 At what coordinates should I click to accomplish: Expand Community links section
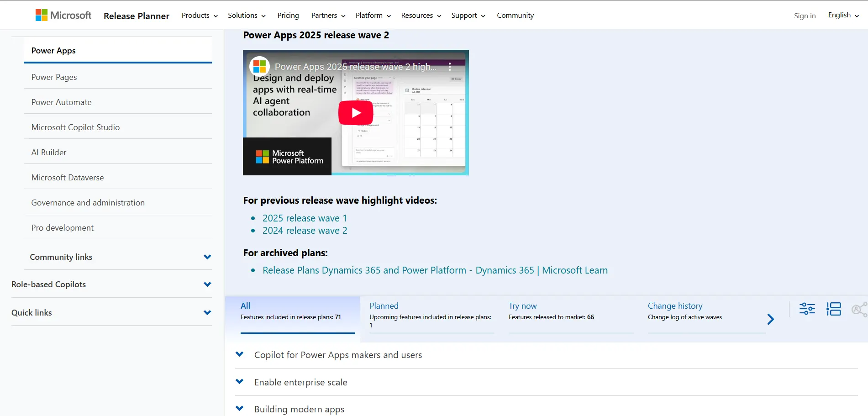207,257
